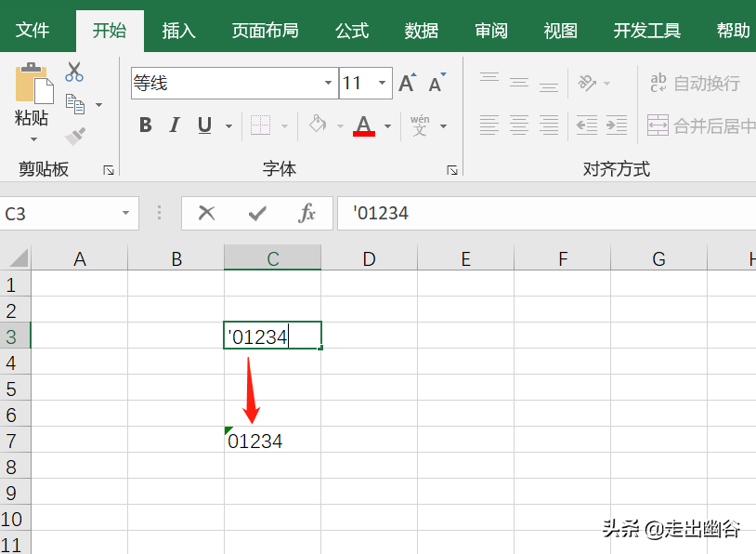756x554 pixels.
Task: Toggle 自动换行 wrap text
Action: click(x=695, y=83)
